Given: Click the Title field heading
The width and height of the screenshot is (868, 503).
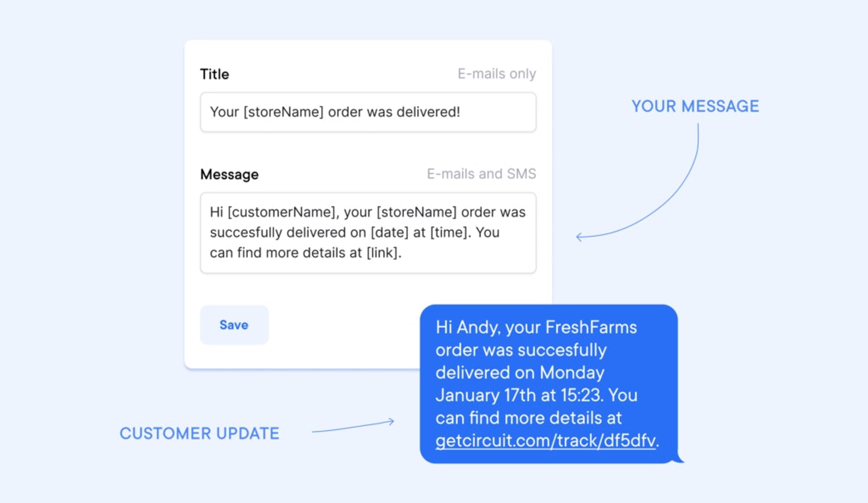Looking at the screenshot, I should click(215, 73).
